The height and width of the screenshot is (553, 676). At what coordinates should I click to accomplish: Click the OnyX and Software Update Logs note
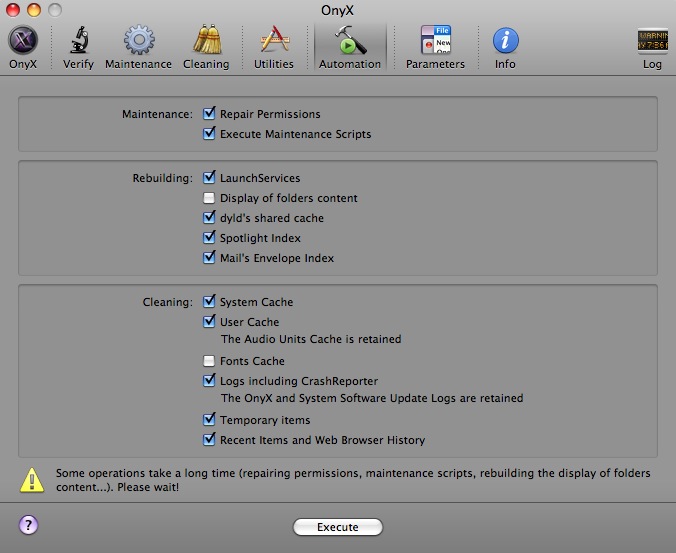click(372, 398)
